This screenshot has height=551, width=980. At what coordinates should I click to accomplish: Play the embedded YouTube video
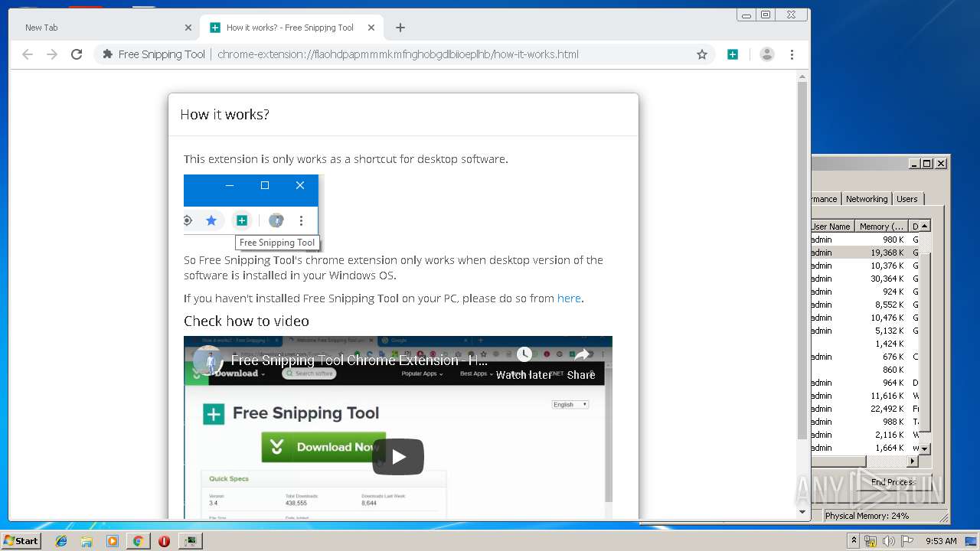pyautogui.click(x=398, y=457)
